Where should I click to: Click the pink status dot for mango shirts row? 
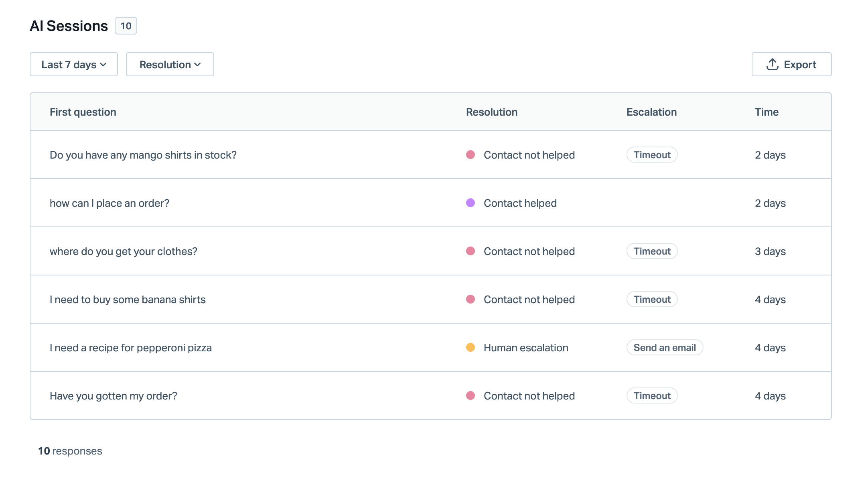[471, 155]
